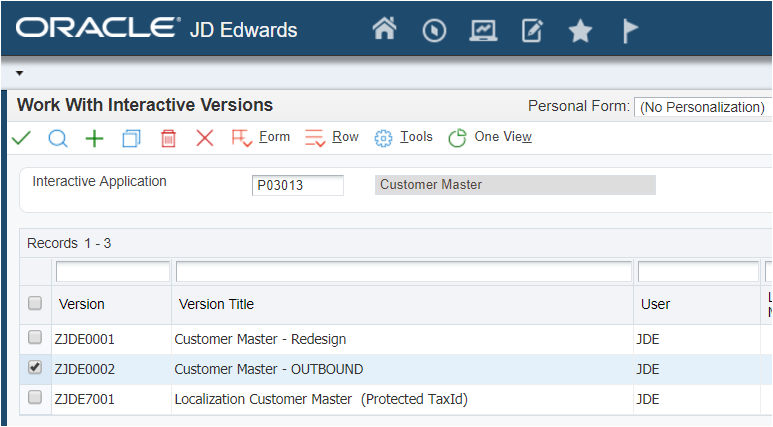Open the Personalization edit-note icon
This screenshot has height=427, width=773.
click(x=532, y=31)
